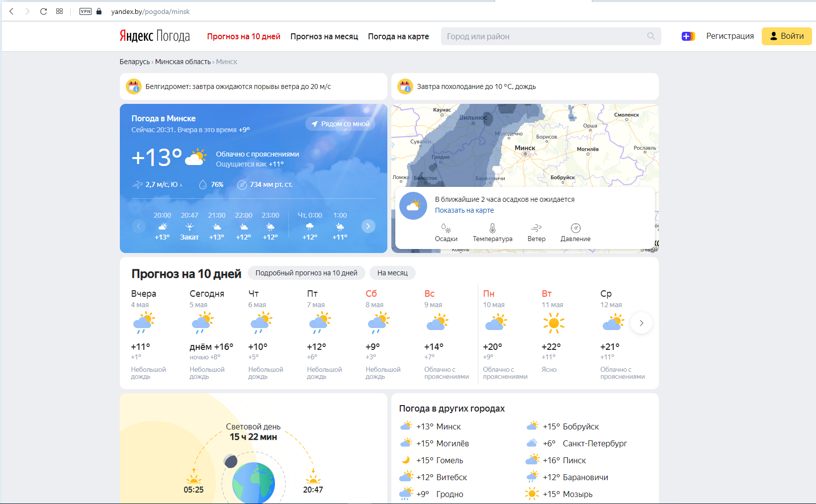Go to Минская область breadcrumb
The image size is (816, 504).
183,62
